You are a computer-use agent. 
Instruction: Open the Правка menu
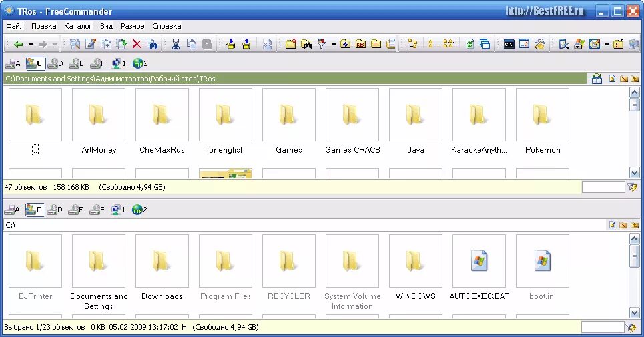coord(43,26)
